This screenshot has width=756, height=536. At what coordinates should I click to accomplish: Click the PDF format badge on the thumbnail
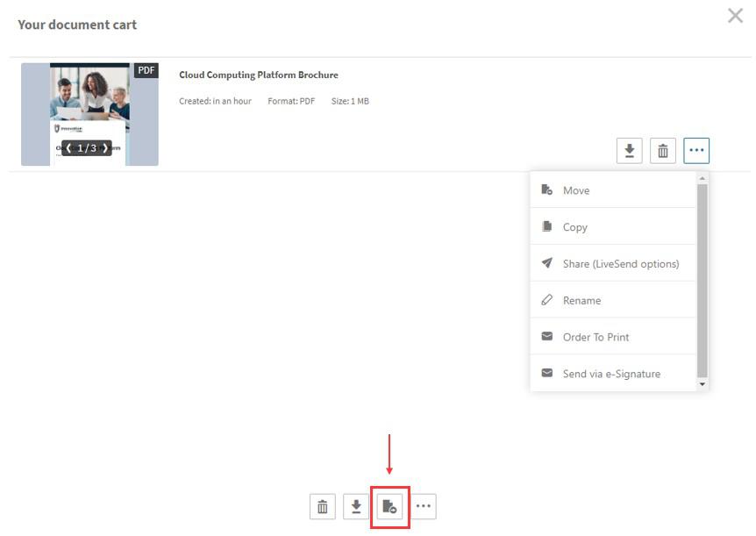click(146, 70)
